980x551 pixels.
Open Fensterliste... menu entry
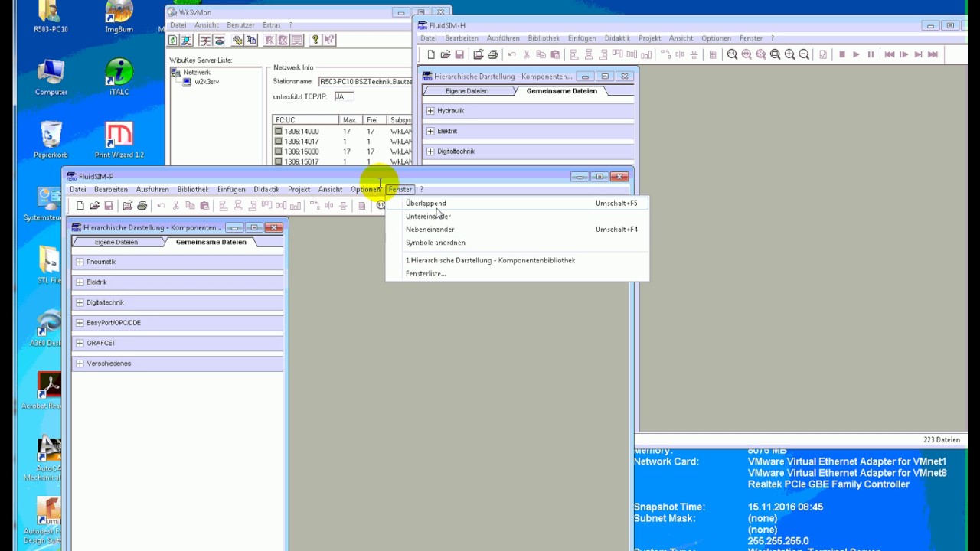[518, 273]
